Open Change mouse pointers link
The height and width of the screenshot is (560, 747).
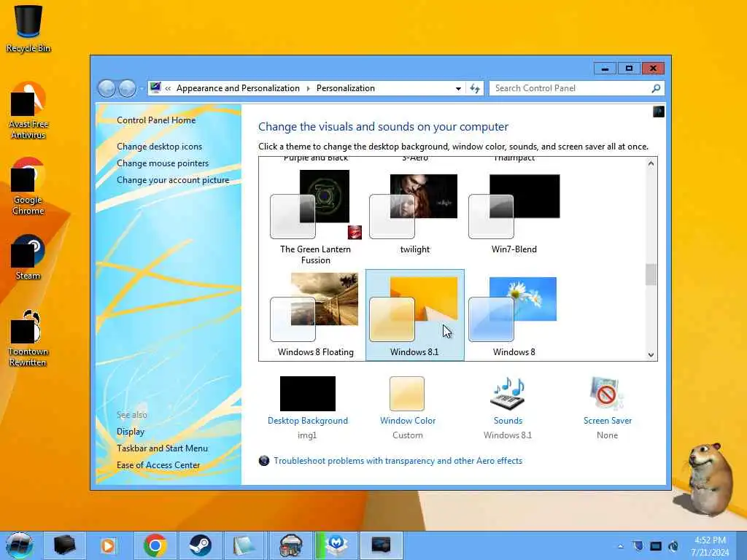(163, 163)
